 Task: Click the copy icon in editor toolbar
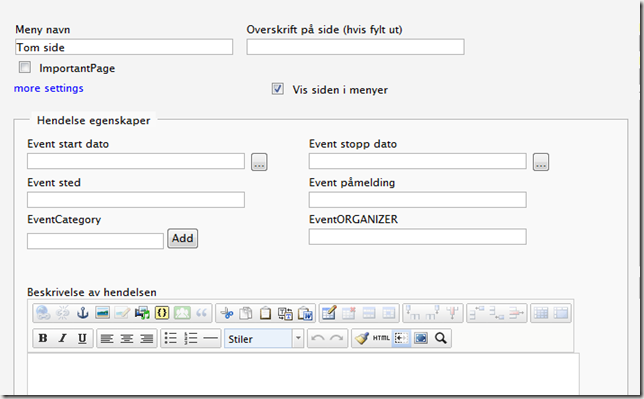point(246,313)
